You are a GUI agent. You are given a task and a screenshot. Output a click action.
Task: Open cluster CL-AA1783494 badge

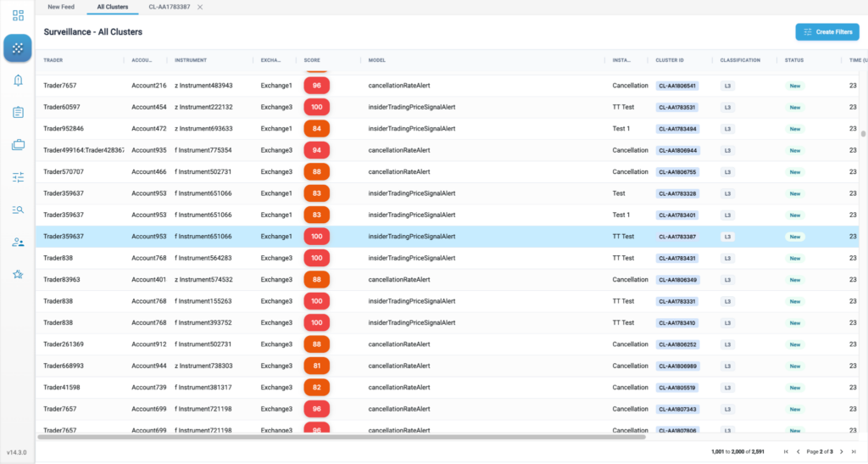point(677,129)
